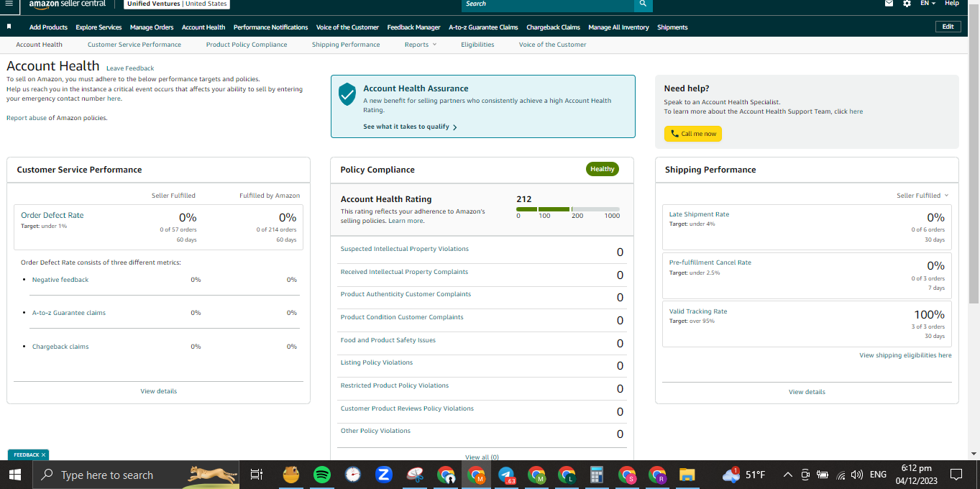Image resolution: width=980 pixels, height=489 pixels.
Task: View details under Customer Service Performance
Action: (x=159, y=391)
